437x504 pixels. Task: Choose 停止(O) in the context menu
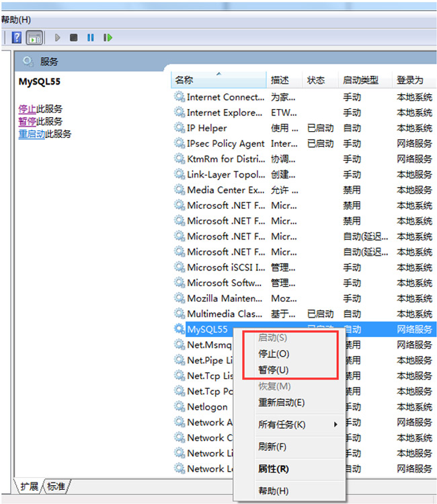coord(274,353)
